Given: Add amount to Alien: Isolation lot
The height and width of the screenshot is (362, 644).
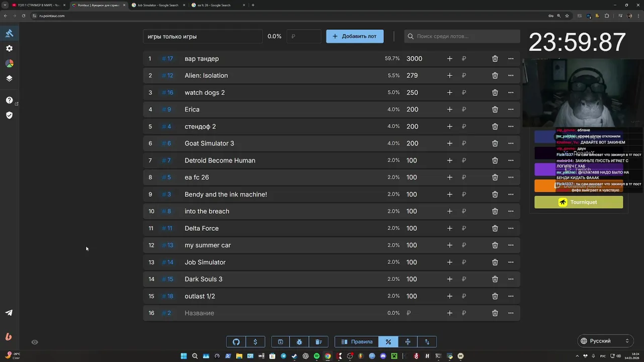Looking at the screenshot, I should click(x=450, y=75).
